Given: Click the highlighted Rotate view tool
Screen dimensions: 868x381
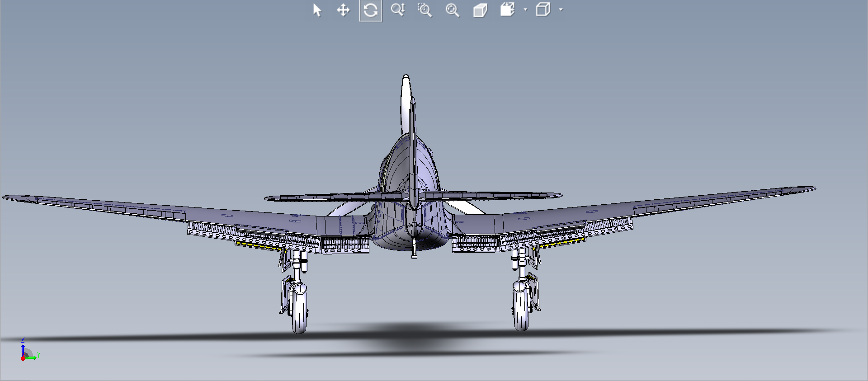Looking at the screenshot, I should coord(371,10).
